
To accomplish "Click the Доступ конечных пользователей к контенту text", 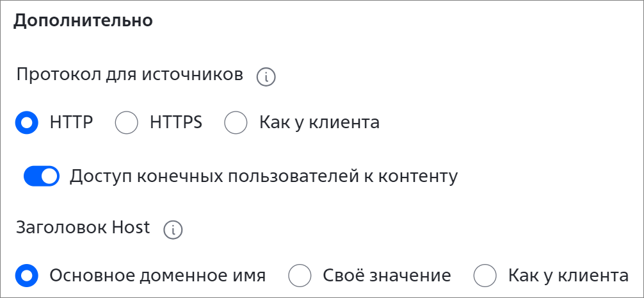I will coord(263,177).
